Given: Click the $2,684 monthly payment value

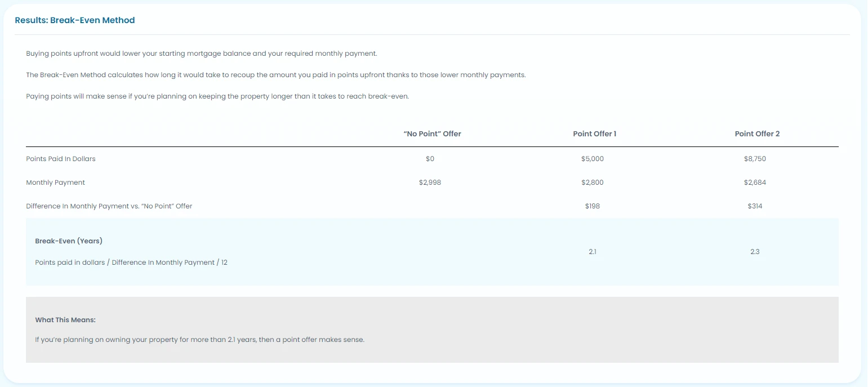Looking at the screenshot, I should 755,183.
